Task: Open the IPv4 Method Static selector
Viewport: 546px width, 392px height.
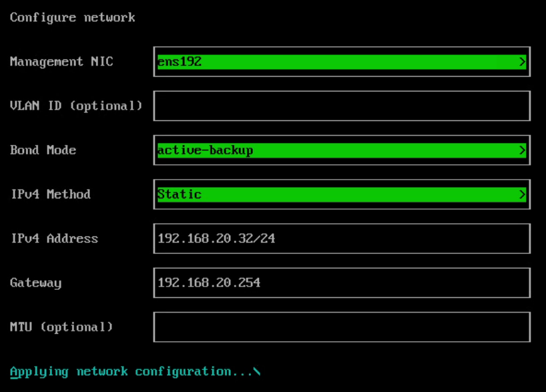Action: [342, 194]
